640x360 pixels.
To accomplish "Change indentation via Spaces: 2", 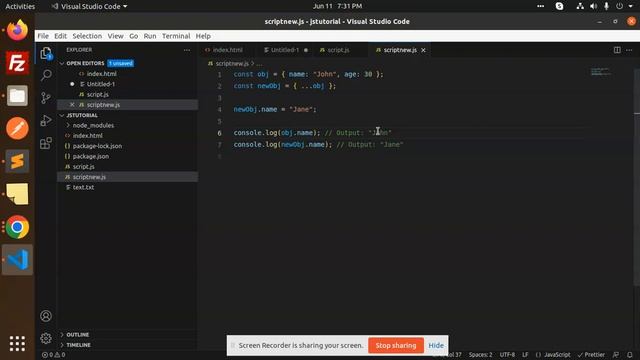I will (x=480, y=355).
